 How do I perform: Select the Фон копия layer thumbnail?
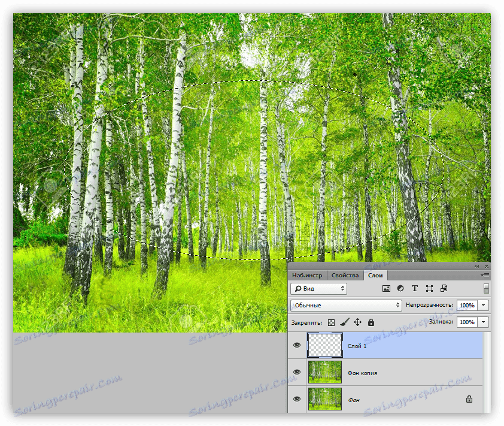pyautogui.click(x=324, y=372)
